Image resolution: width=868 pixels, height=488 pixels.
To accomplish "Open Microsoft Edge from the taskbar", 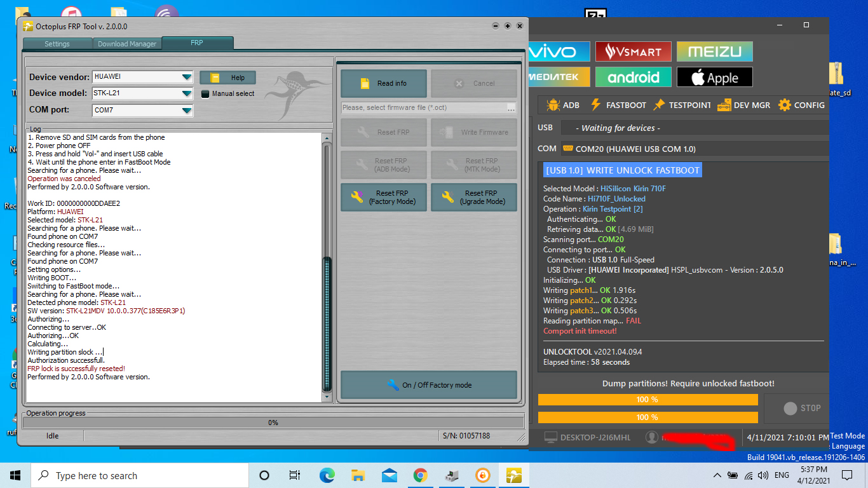I will (x=327, y=475).
